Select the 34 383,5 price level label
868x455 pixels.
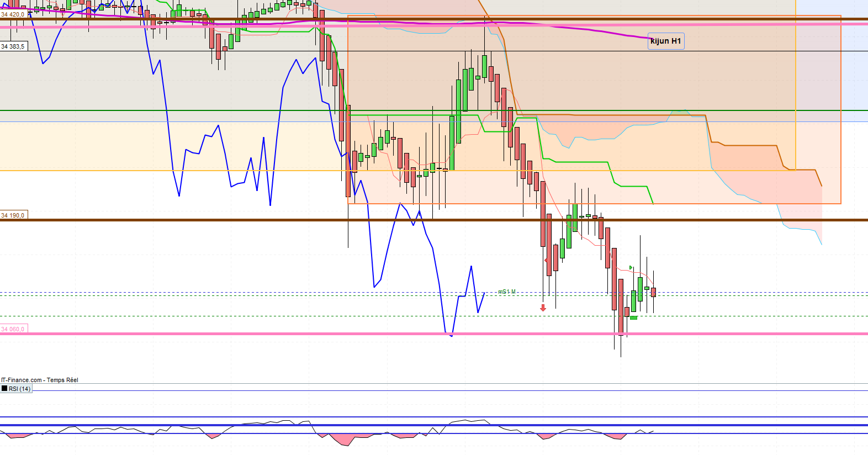pos(13,46)
